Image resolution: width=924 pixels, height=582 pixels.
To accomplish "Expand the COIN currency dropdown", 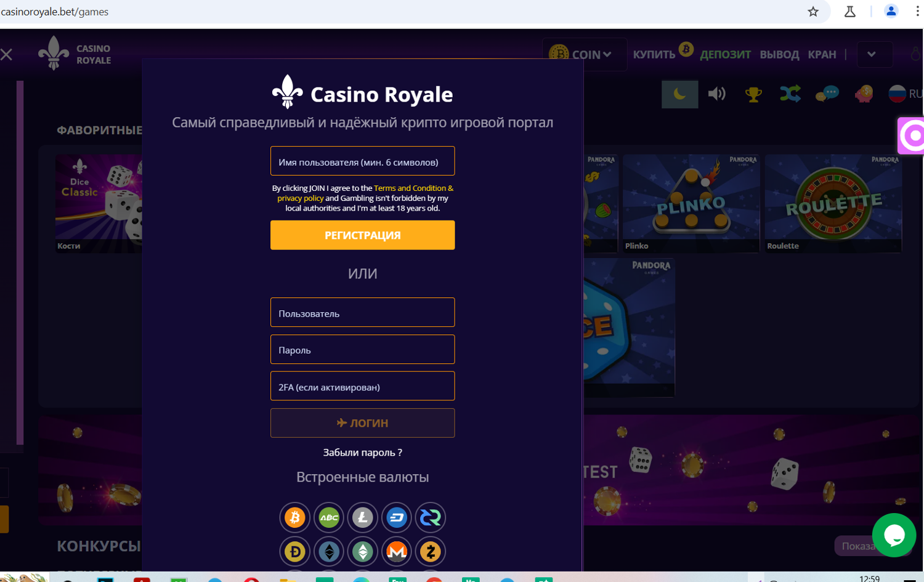I will [x=584, y=55].
